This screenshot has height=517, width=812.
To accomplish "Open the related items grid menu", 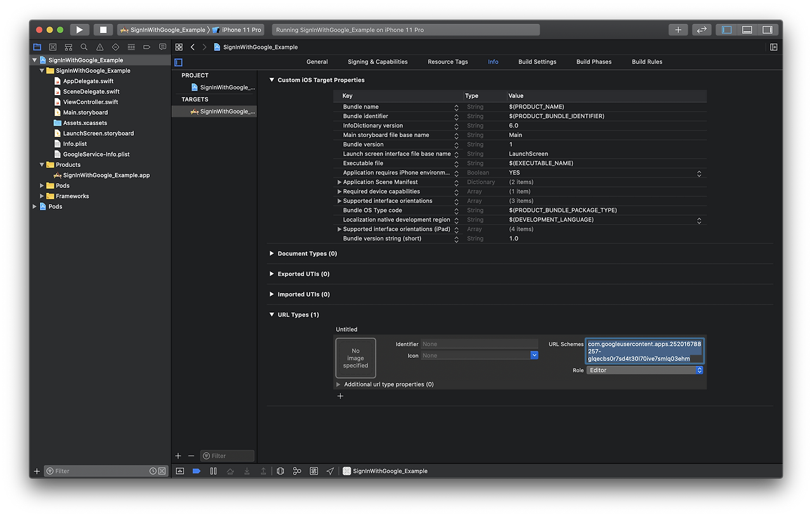I will pyautogui.click(x=179, y=47).
